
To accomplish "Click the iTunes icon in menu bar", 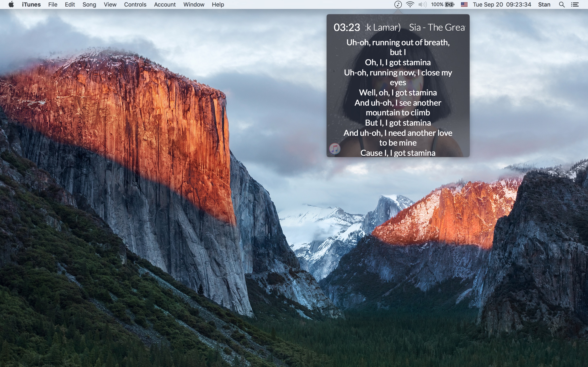I will tap(397, 5).
